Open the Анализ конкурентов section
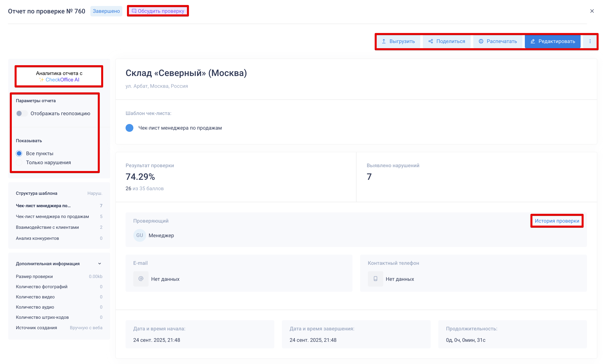This screenshot has height=364, width=603. tap(37, 238)
